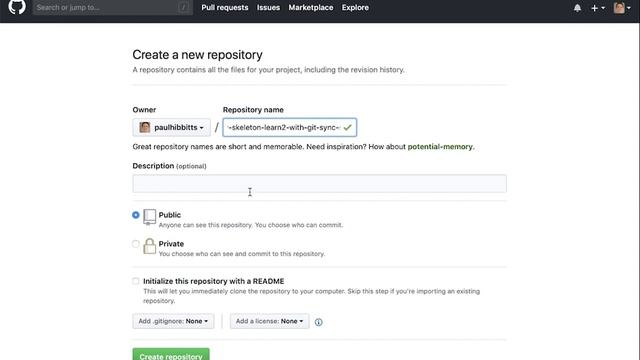The width and height of the screenshot is (640, 360).
Task: Select the Public radio button
Action: click(136, 215)
